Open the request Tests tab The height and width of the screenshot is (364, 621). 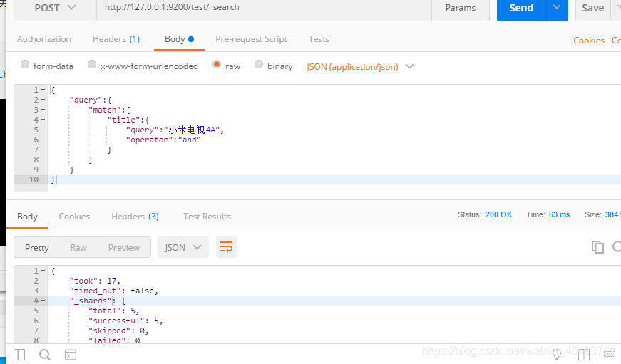click(x=319, y=39)
